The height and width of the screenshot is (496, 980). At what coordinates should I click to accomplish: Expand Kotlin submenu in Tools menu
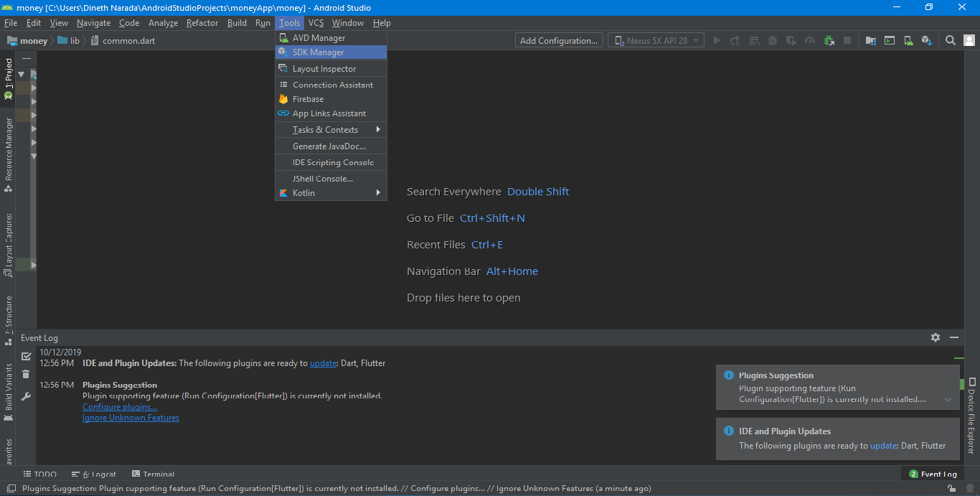pos(331,193)
